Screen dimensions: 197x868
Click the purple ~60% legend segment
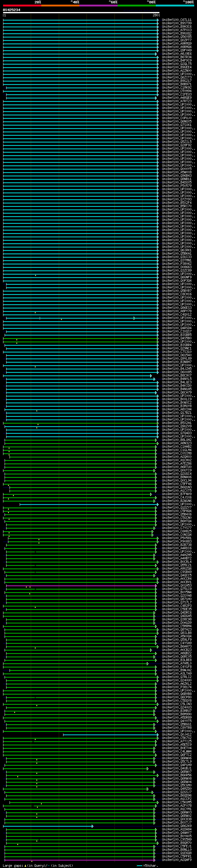pyautogui.click(x=99, y=6)
